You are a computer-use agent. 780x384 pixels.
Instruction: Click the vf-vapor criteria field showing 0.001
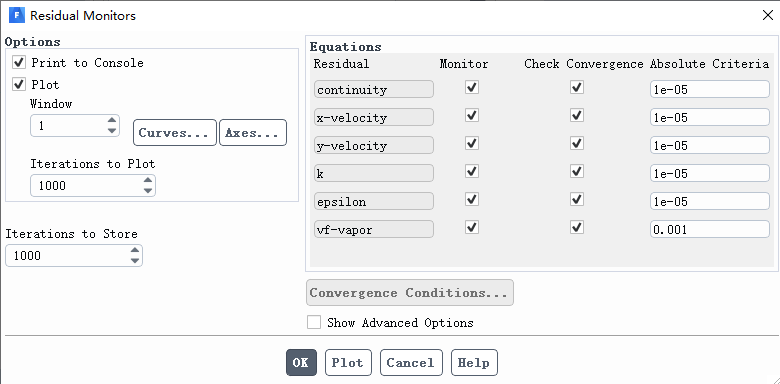tap(709, 229)
